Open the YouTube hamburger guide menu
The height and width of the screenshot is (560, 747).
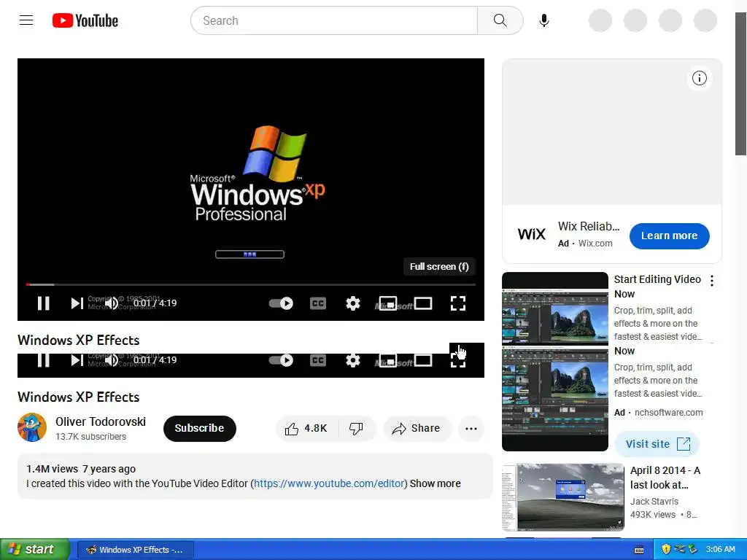coord(26,20)
